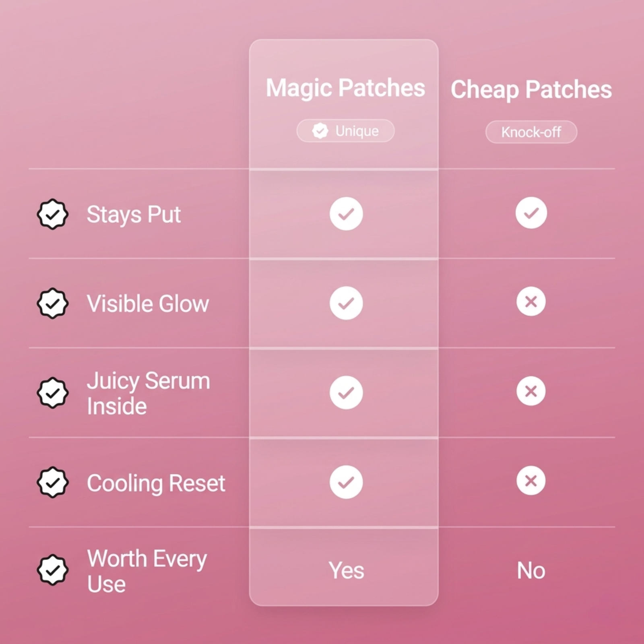
Task: Click the No value under Cheap Patches
Action: coord(531,570)
